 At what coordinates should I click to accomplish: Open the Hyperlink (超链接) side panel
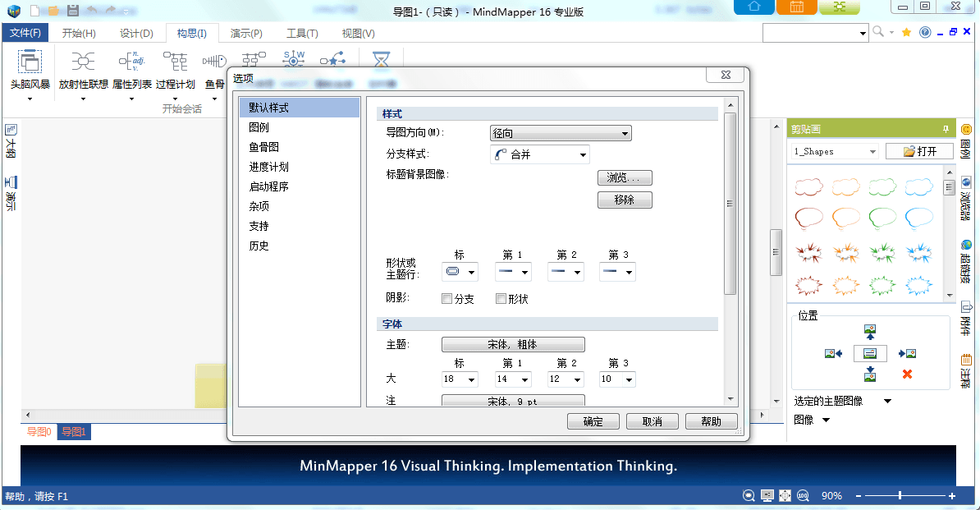pyautogui.click(x=966, y=262)
